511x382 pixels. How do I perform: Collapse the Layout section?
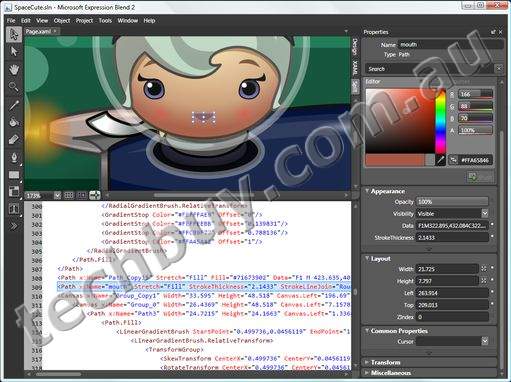[x=367, y=258]
